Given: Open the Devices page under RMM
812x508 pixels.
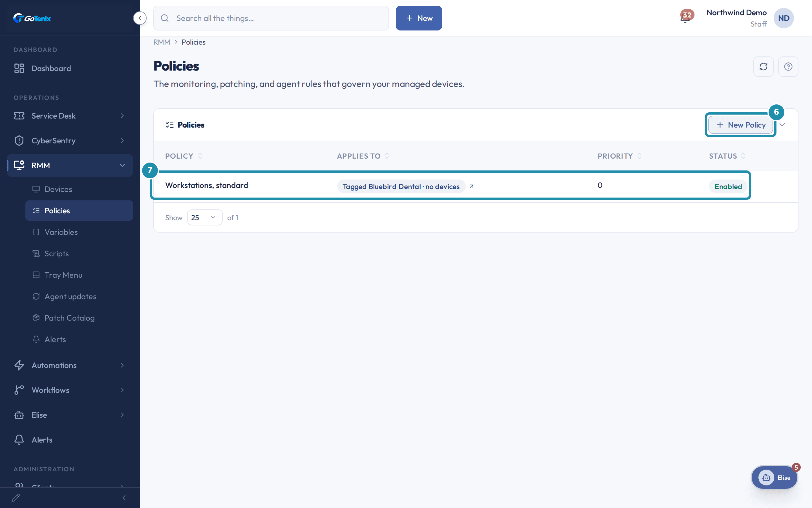Looking at the screenshot, I should coord(79,189).
